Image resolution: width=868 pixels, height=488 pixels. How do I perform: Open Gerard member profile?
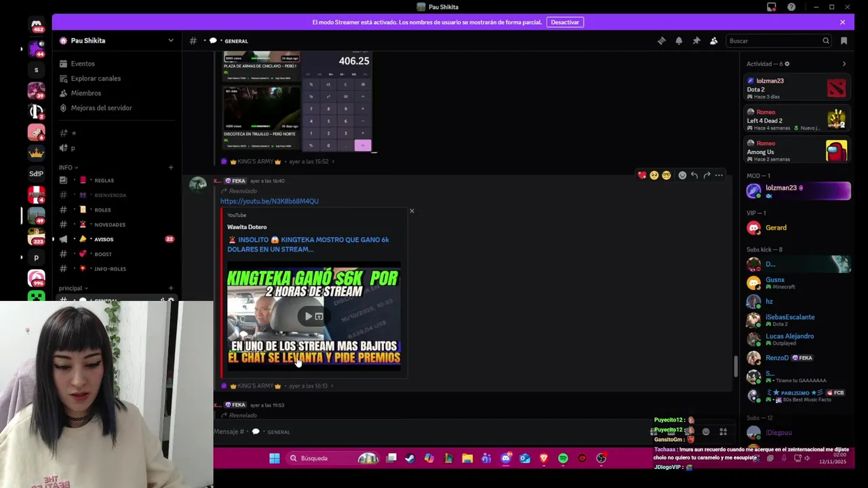[x=797, y=228]
